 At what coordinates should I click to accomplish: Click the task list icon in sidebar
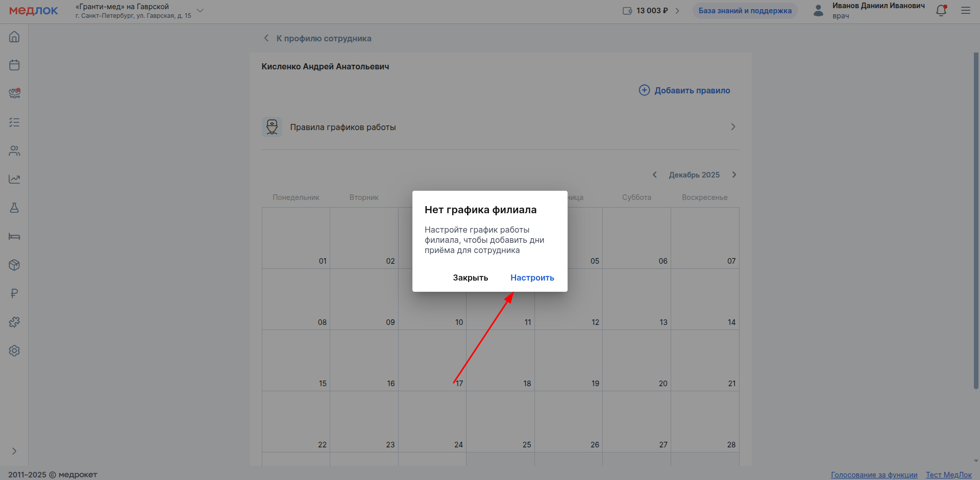point(14,122)
